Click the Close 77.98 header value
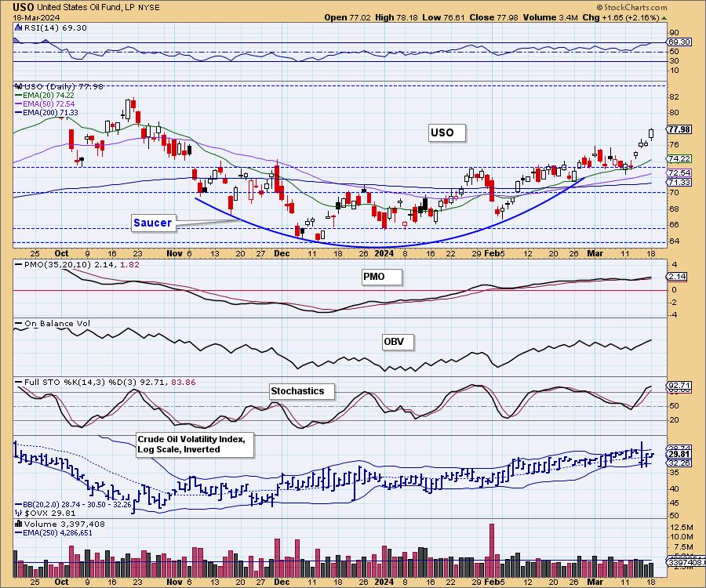This screenshot has height=588, width=706. click(x=493, y=17)
